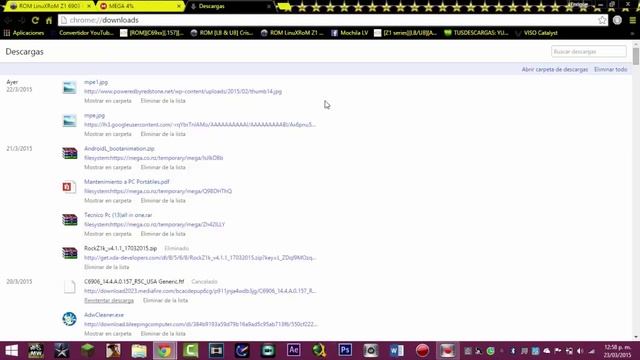Screen dimensions: 640x360
Task: Click the 21/3/2015 date label
Action: (x=19, y=149)
